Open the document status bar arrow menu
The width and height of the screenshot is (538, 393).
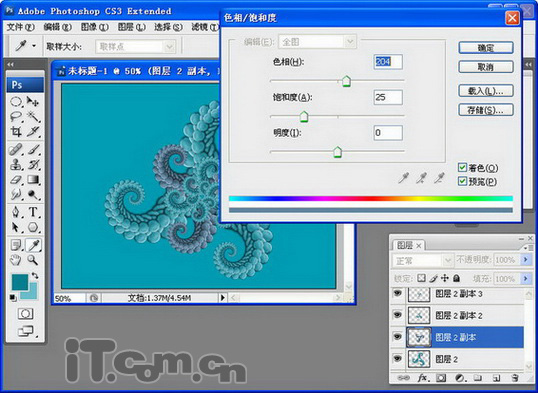click(222, 298)
